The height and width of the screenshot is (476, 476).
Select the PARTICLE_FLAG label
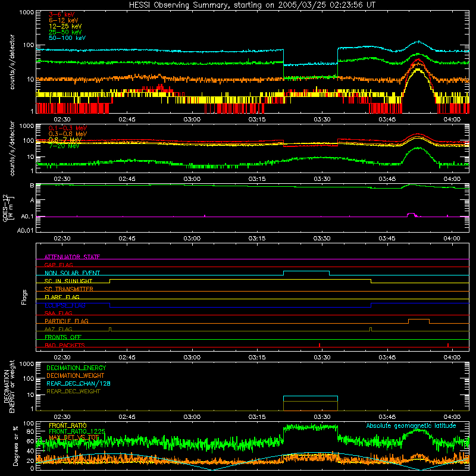point(67,321)
